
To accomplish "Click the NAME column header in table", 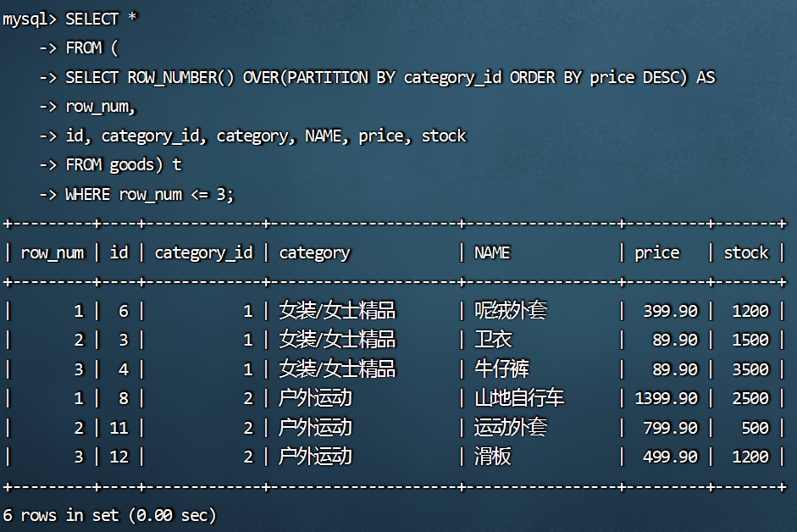I will pos(492,252).
